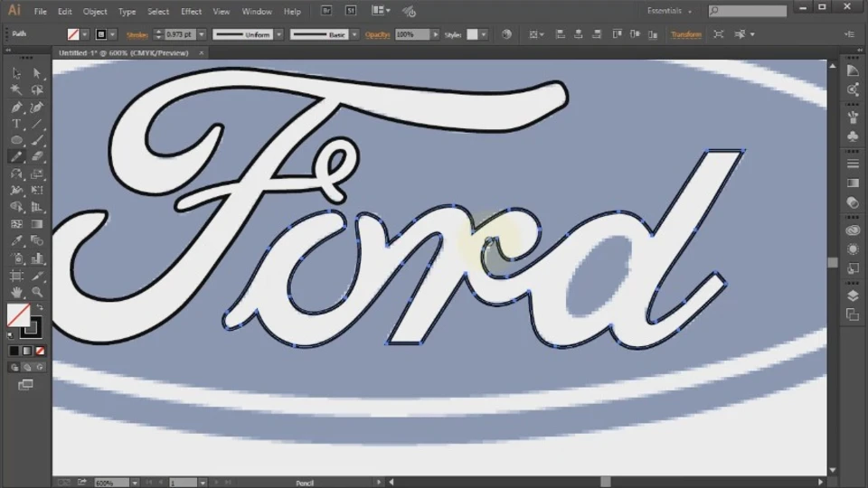Select the Pencil tool
The height and width of the screenshot is (488, 868).
(x=16, y=156)
